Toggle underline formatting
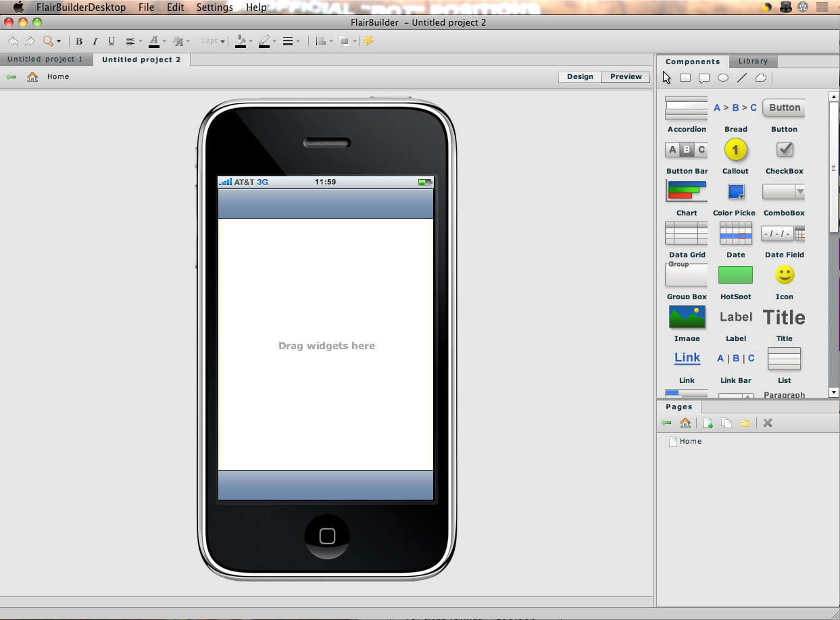Screen dimensions: 840x620 pyautogui.click(x=112, y=41)
